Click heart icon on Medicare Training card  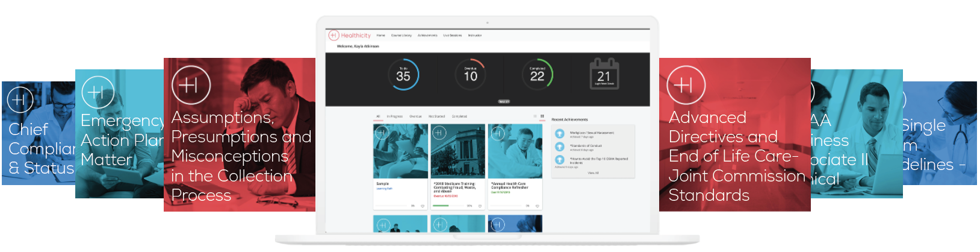tap(480, 206)
